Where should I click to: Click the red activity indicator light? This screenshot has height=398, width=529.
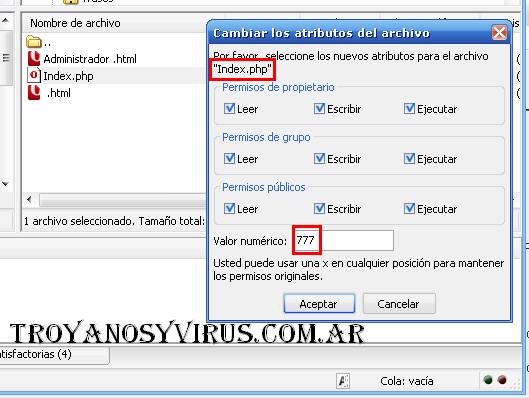pos(502,380)
